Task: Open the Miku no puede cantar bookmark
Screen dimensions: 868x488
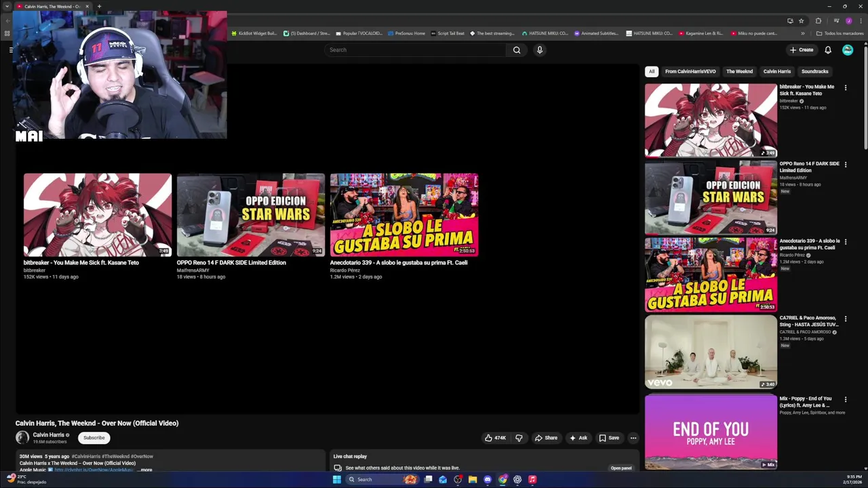Action: (x=753, y=33)
